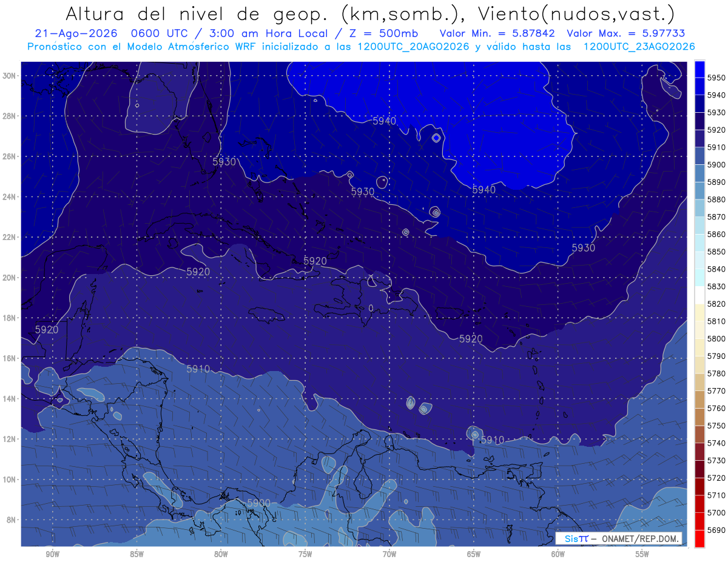Click the '18N' latitude axis label

pyautogui.click(x=9, y=318)
